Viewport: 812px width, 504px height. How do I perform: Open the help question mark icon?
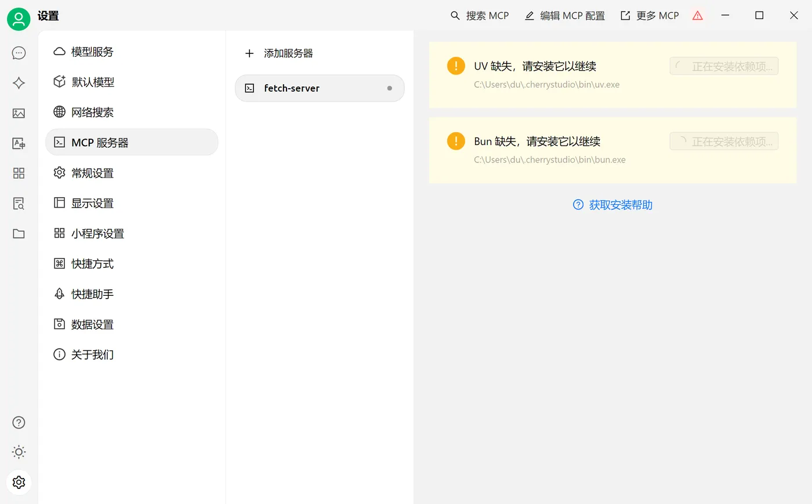click(x=18, y=423)
